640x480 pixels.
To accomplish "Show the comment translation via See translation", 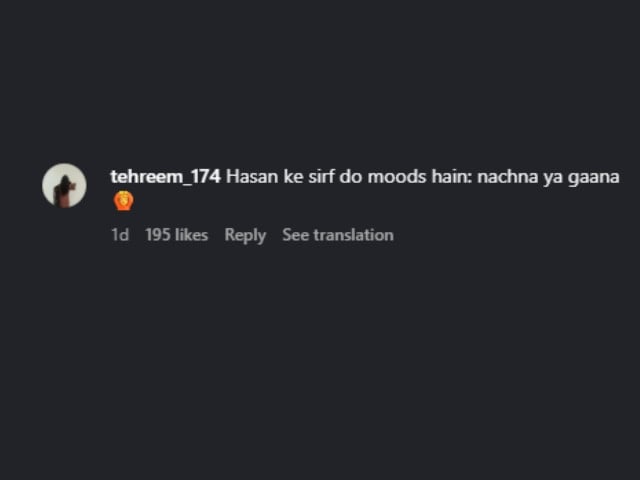I will click(338, 235).
